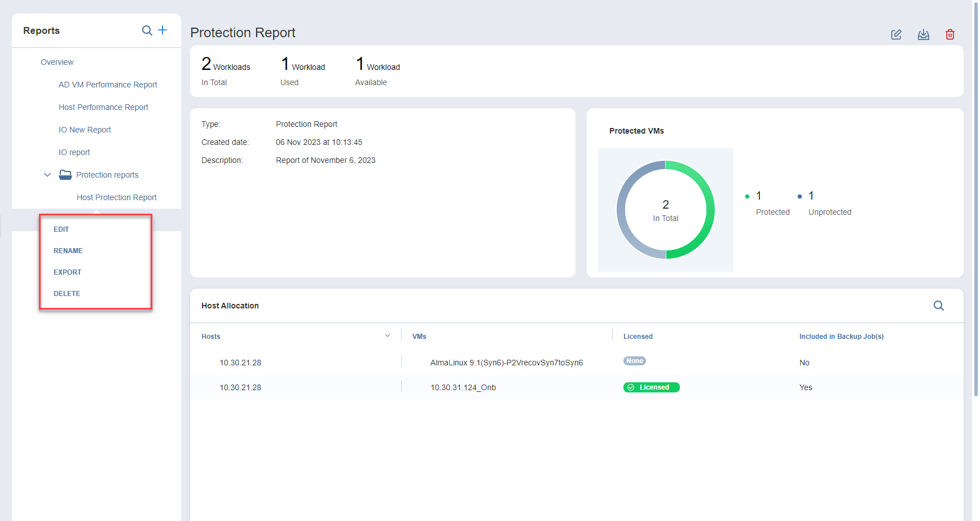
Task: Click the edit pencil icon for Protection Report
Action: 896,35
